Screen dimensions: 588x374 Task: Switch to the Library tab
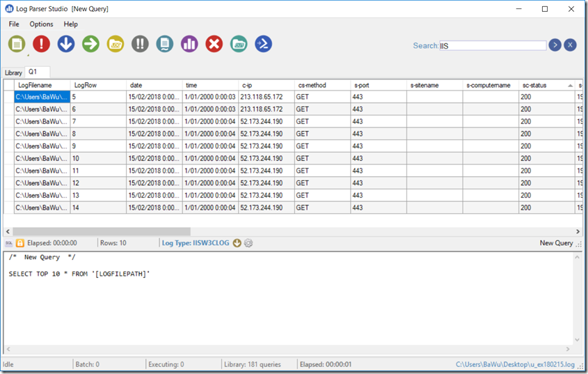point(13,73)
